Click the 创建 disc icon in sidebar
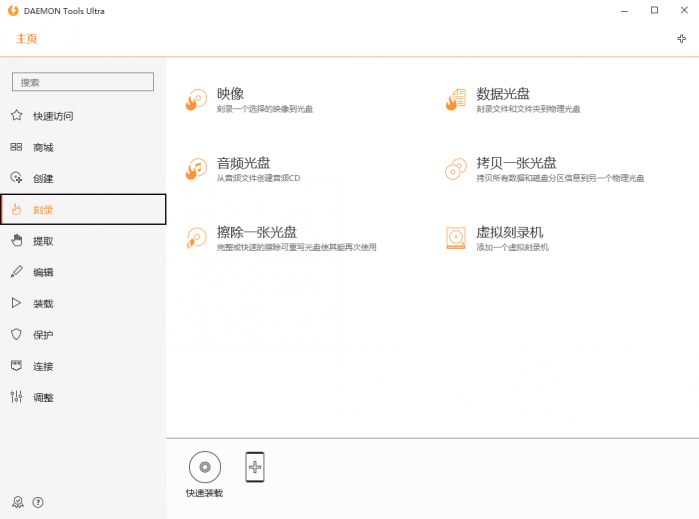 click(x=16, y=178)
